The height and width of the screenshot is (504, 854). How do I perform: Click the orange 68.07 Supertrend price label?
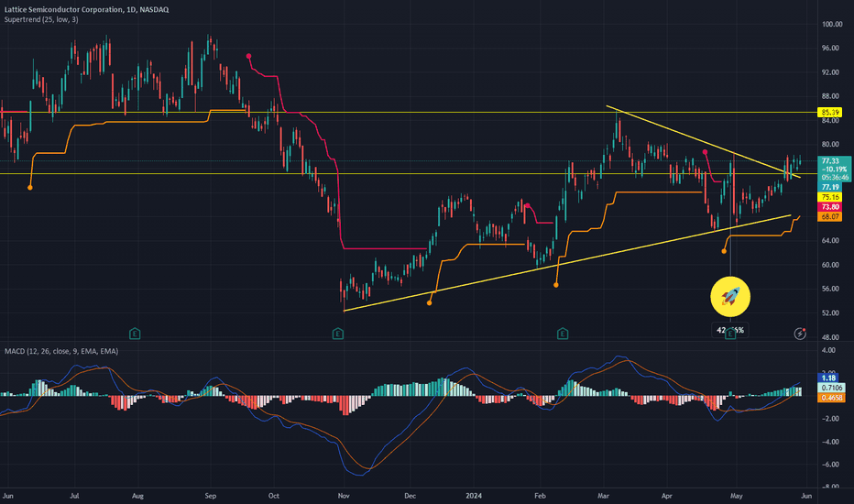point(830,217)
